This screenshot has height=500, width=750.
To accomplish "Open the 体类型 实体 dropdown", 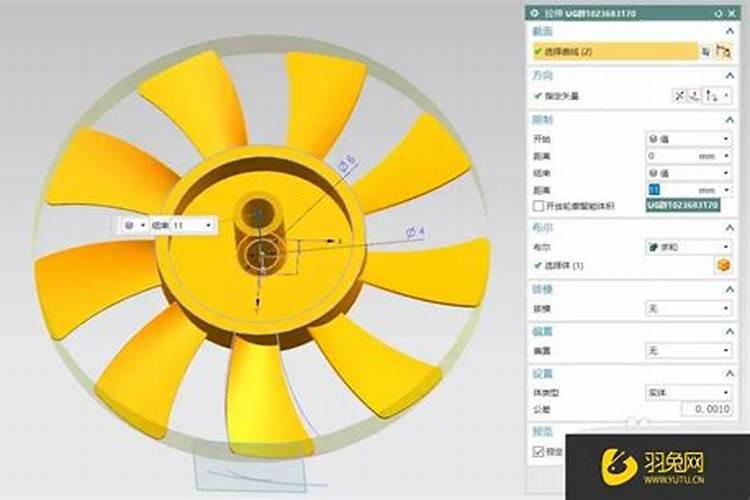I will (688, 393).
